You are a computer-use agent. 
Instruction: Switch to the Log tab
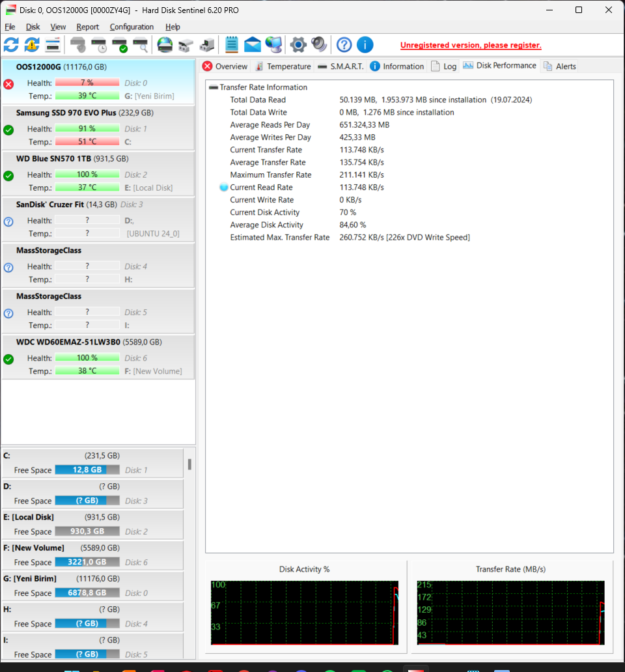pos(444,66)
